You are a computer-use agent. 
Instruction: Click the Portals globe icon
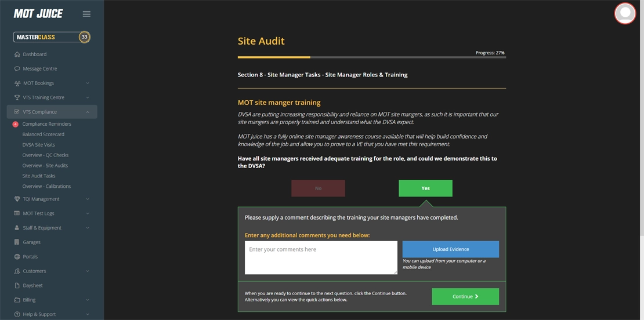coord(17,256)
